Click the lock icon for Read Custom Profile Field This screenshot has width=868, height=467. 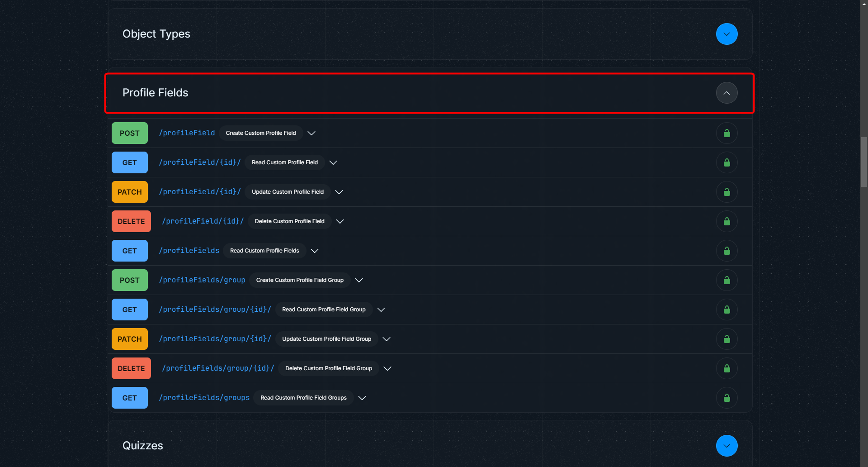[x=726, y=162]
